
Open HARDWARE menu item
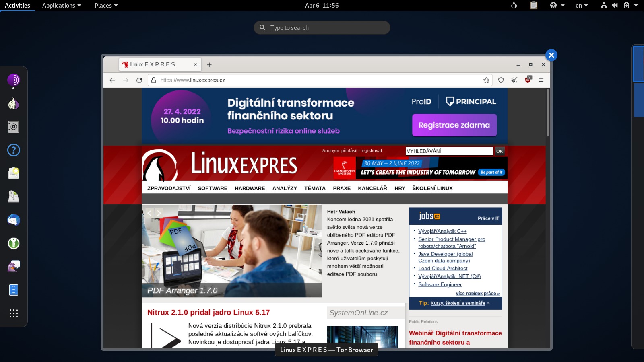click(250, 188)
